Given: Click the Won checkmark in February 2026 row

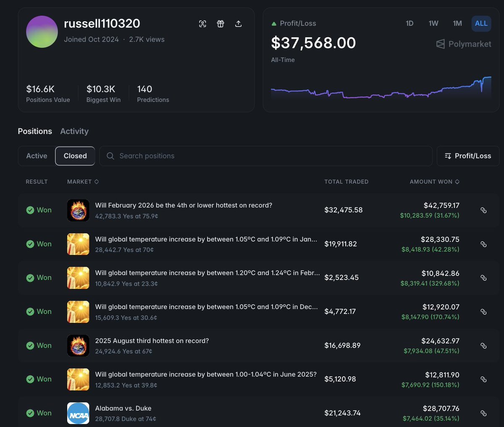Looking at the screenshot, I should pyautogui.click(x=30, y=210).
